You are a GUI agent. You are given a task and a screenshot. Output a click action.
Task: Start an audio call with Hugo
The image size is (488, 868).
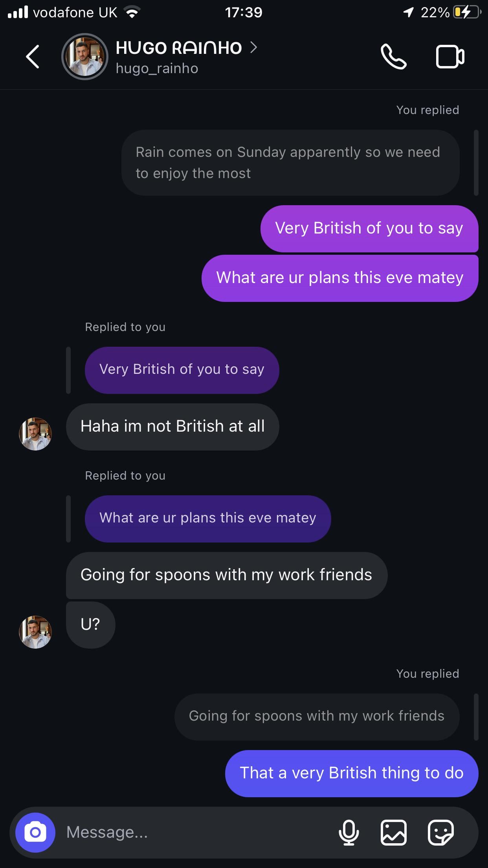(x=393, y=57)
